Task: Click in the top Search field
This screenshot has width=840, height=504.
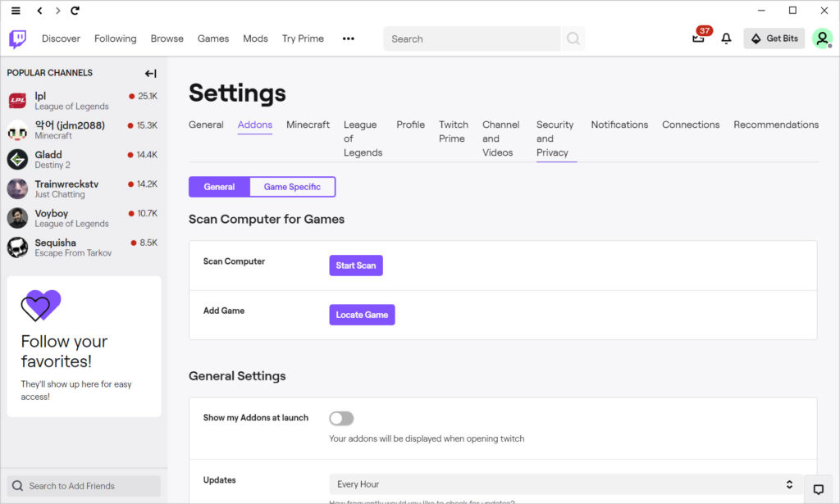Action: click(x=472, y=39)
